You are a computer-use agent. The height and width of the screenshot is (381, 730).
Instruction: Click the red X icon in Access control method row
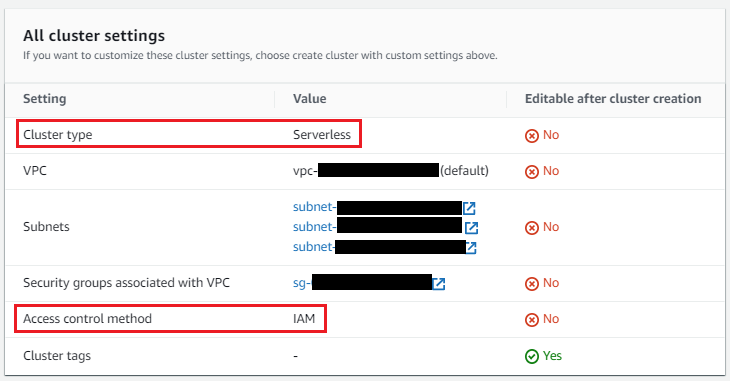532,320
